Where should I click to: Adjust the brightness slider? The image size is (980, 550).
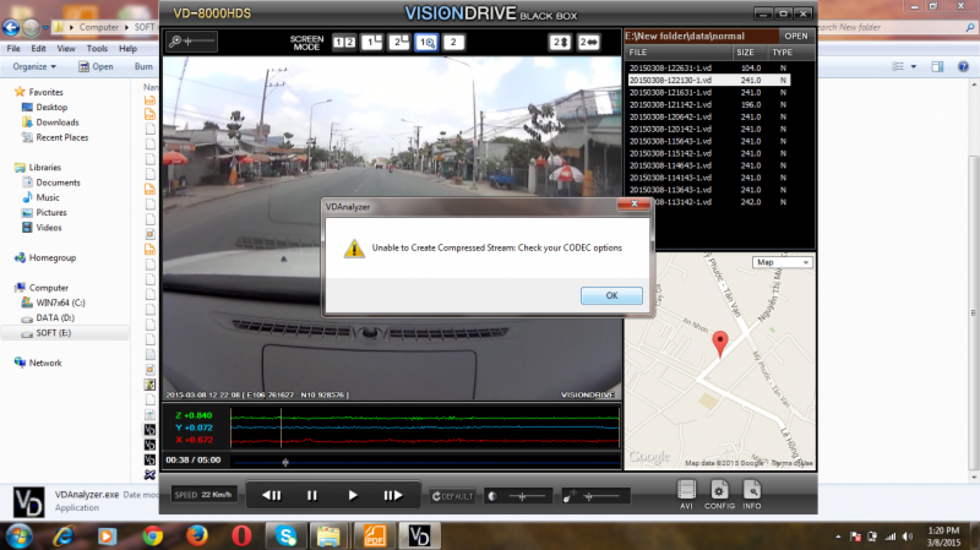(518, 496)
